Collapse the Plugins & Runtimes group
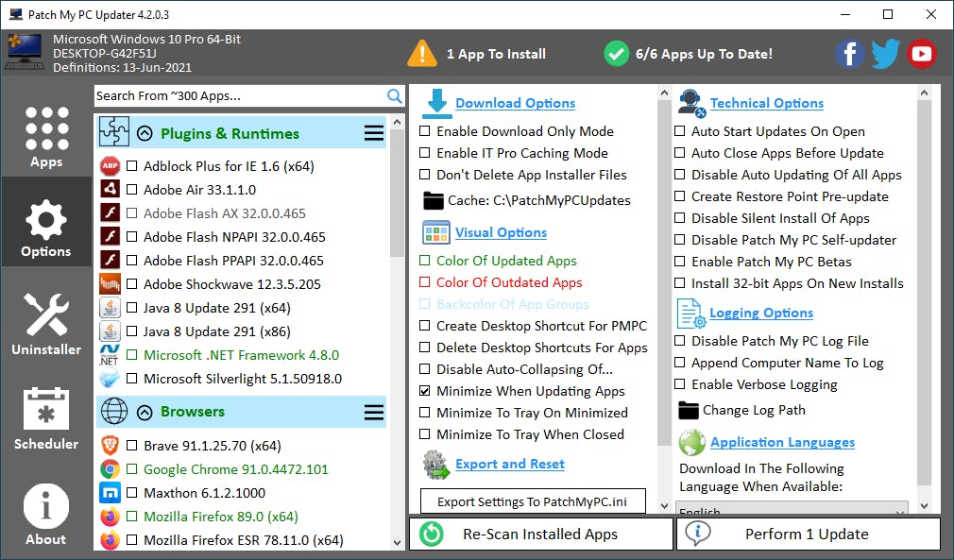This screenshot has width=954, height=560. tap(145, 134)
